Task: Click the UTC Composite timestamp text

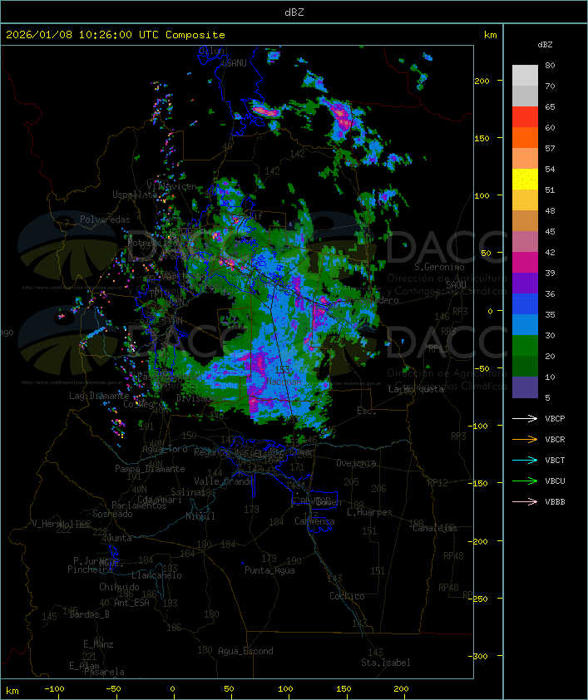Action: pyautogui.click(x=116, y=35)
